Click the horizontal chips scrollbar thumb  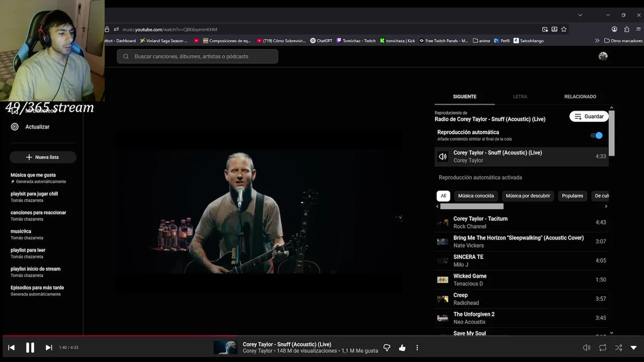tap(471, 206)
